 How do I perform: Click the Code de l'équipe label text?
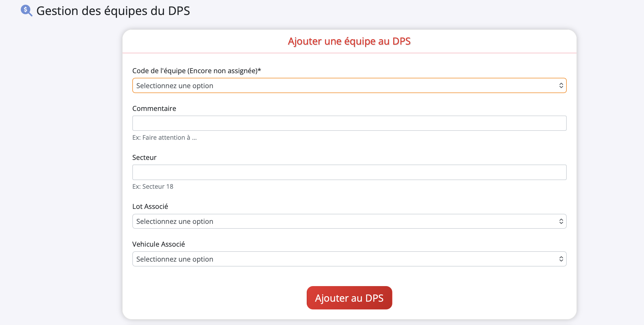coord(195,71)
